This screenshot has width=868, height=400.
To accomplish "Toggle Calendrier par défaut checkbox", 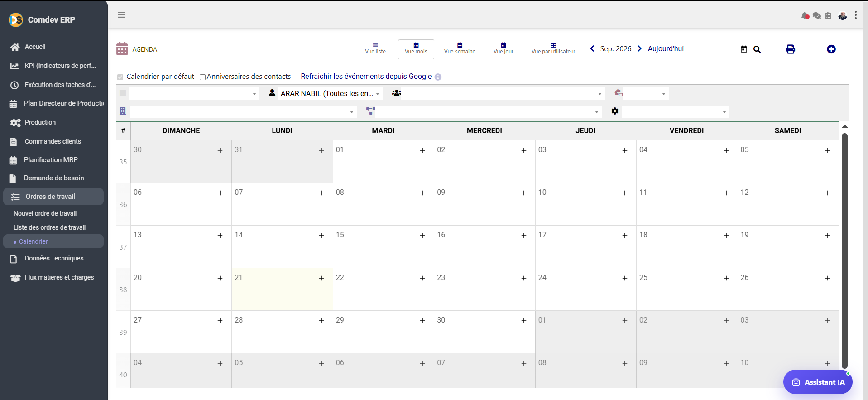I will point(120,77).
